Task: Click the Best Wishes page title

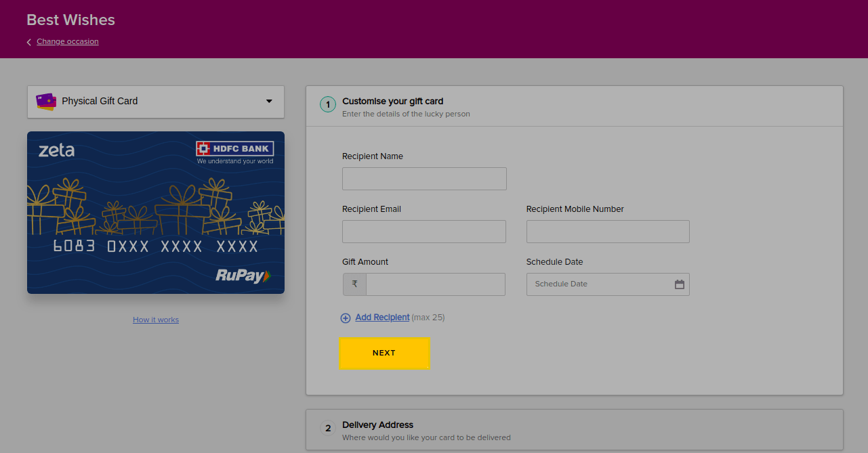Action: [x=71, y=20]
